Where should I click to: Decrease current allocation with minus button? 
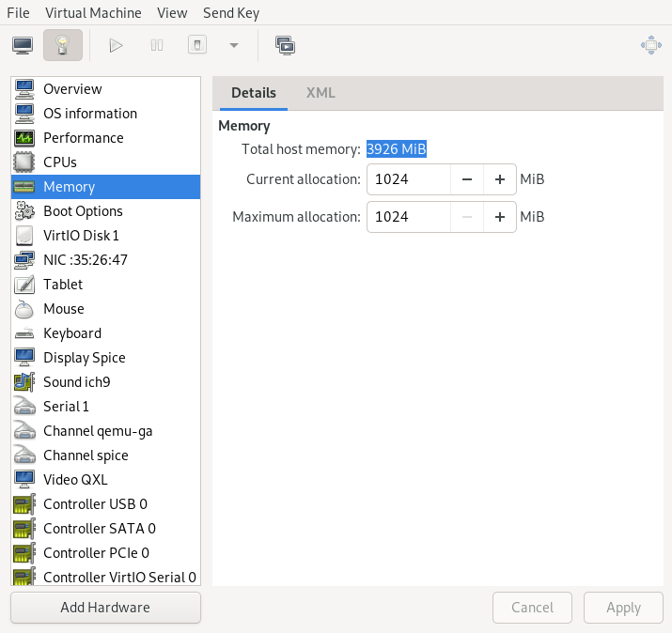click(467, 179)
